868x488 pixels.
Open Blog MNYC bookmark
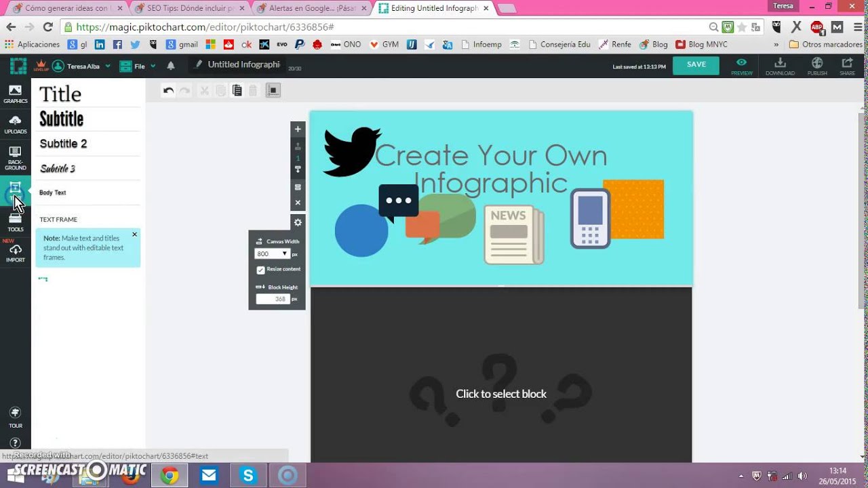(702, 45)
